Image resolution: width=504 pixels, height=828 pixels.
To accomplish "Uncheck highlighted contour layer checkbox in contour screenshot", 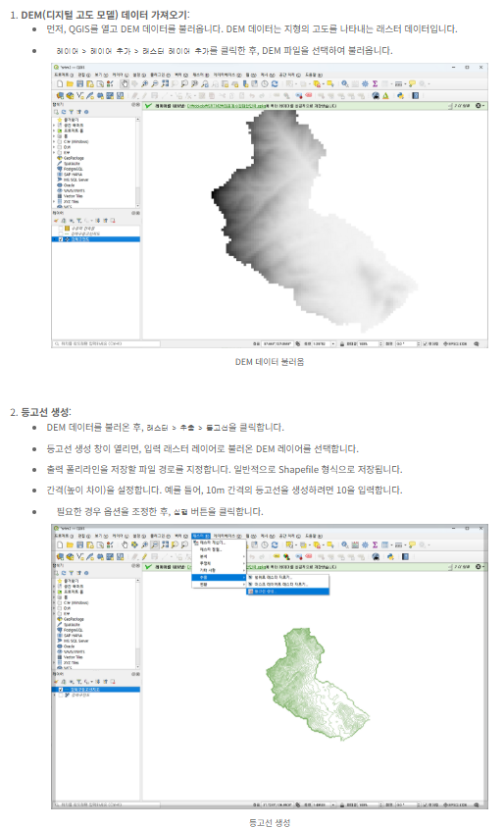I will pyautogui.click(x=61, y=689).
